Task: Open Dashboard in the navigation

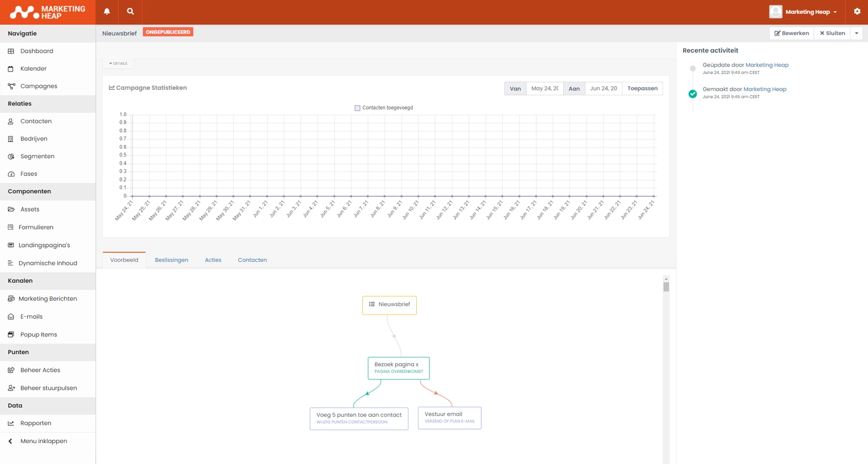Action: (x=37, y=51)
